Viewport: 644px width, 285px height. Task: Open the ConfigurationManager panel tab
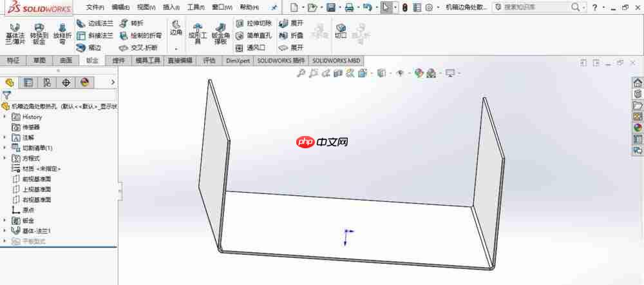point(47,83)
